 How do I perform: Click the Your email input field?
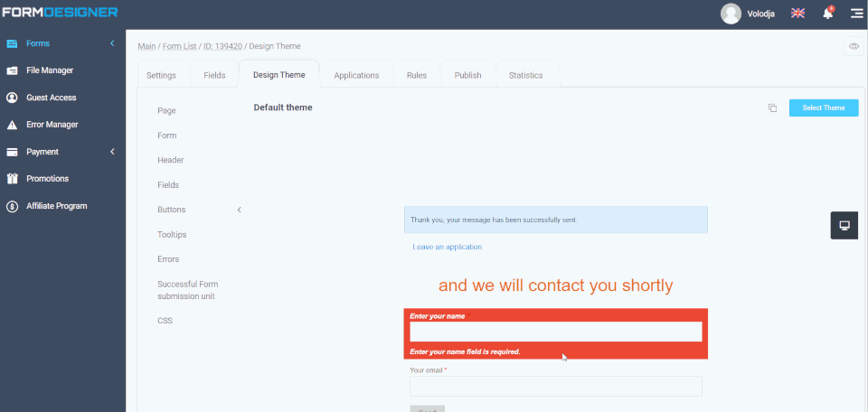(556, 386)
